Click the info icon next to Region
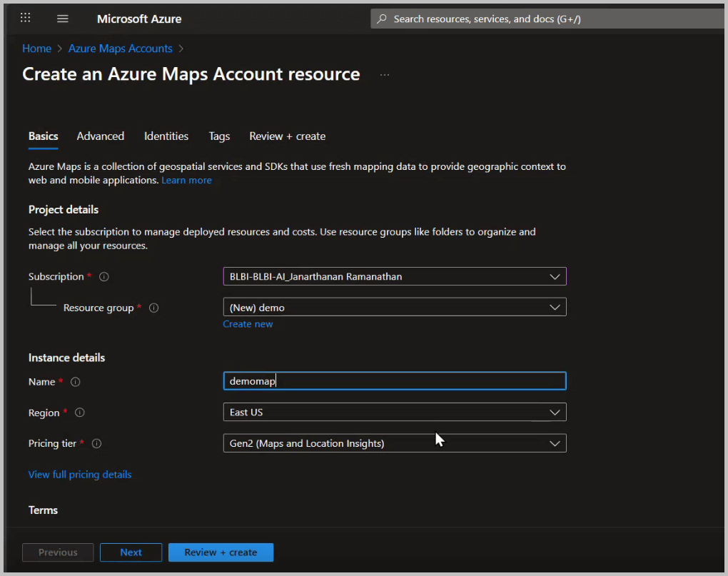Screen dimensions: 728x576 [x=79, y=413]
